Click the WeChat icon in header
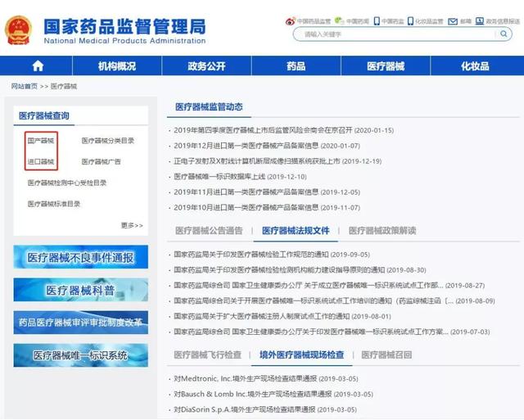Screen dimensions: 524x420 coord(339,21)
